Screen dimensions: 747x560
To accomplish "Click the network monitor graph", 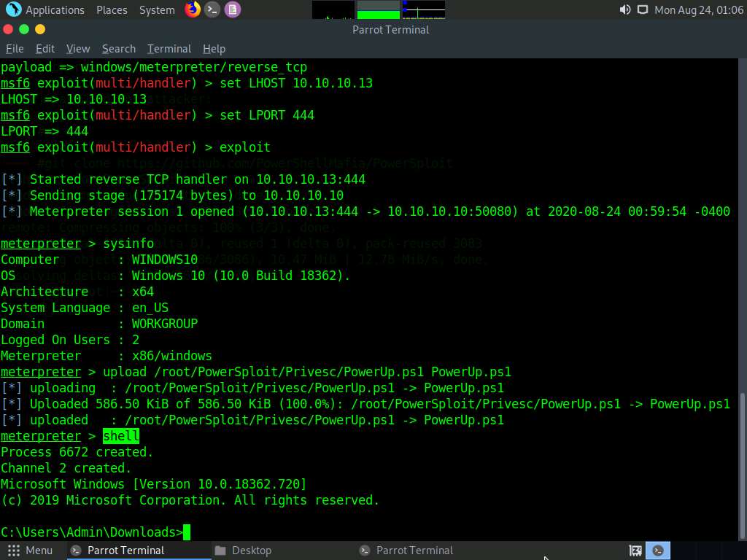I will (x=424, y=9).
